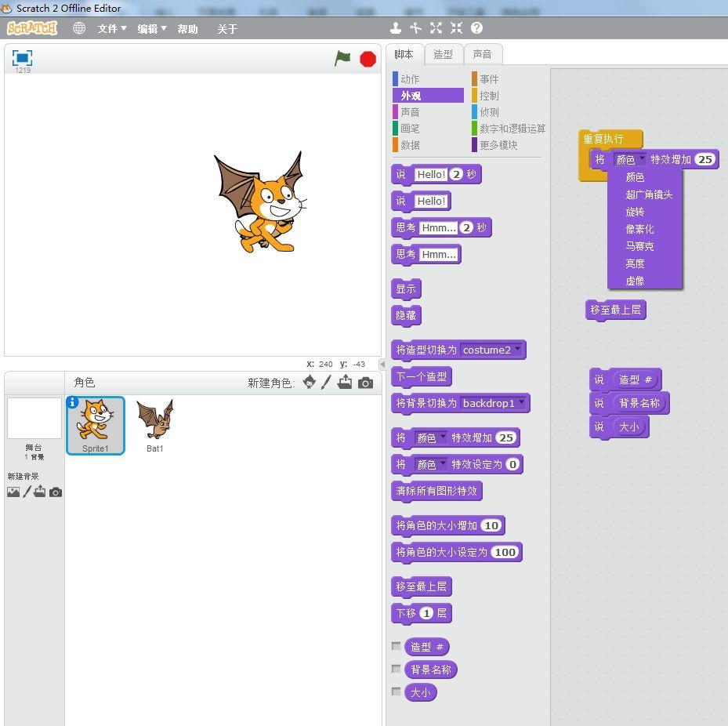This screenshot has height=726, width=728.
Task: Paint new backdrop brush icon
Action: 27,492
